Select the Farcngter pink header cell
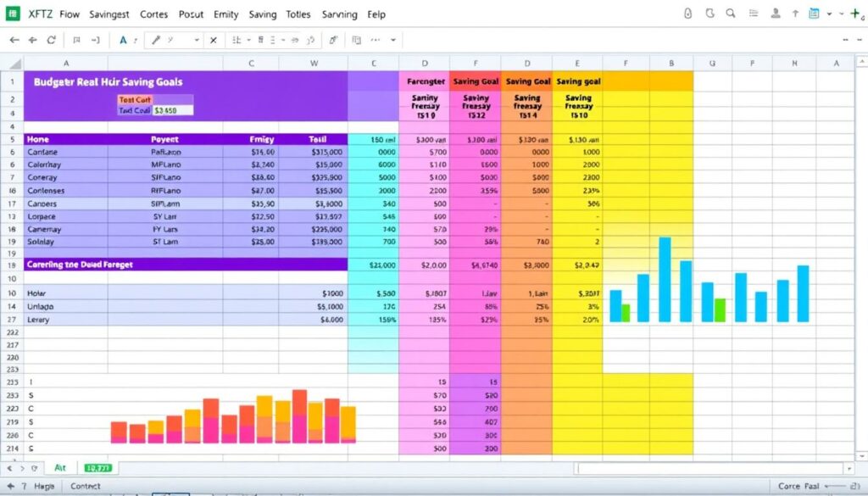The image size is (868, 496). 425,81
